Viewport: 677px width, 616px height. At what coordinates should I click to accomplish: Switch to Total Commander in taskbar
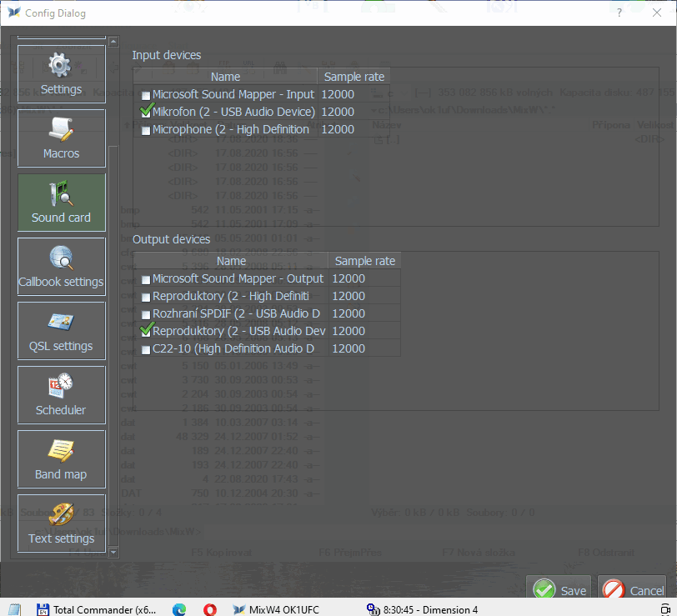point(97,609)
